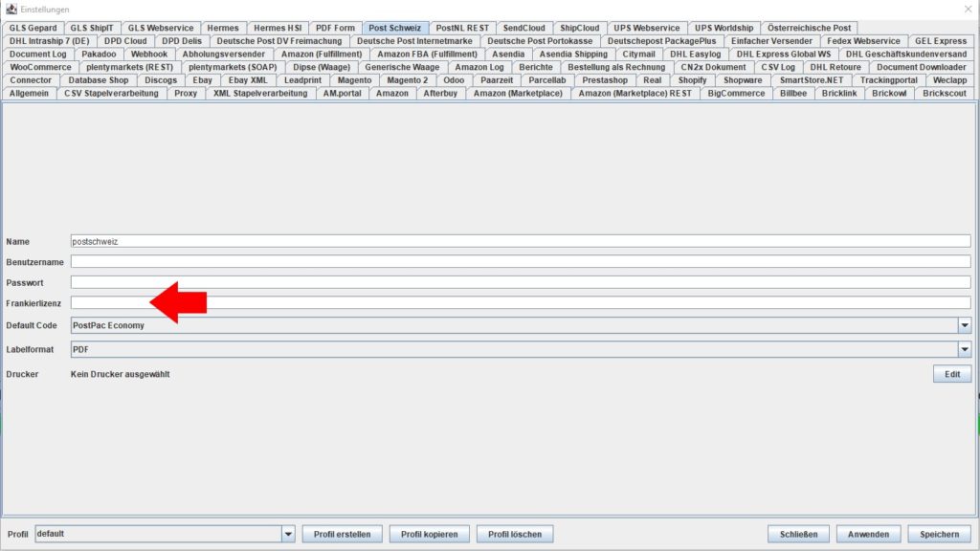Select the Odoo tab
The width and height of the screenshot is (980, 551).
tap(454, 80)
